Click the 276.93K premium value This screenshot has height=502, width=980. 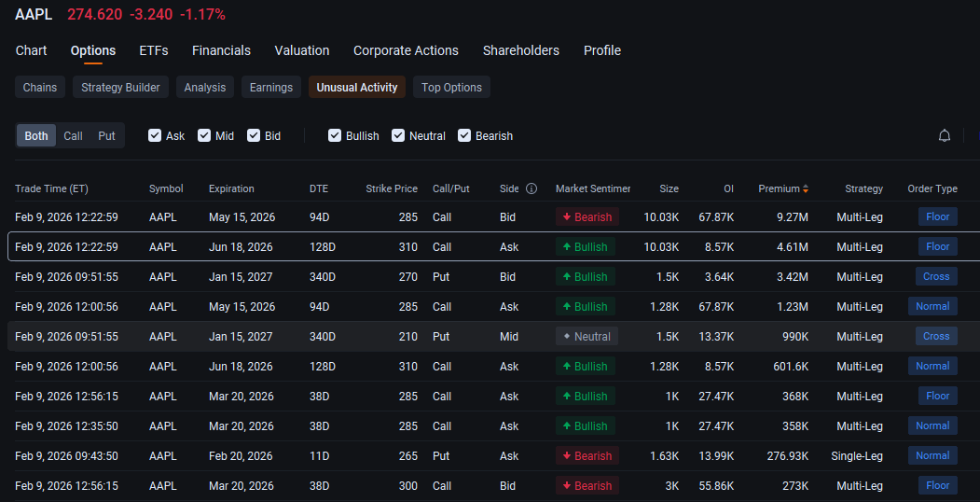pos(788,455)
